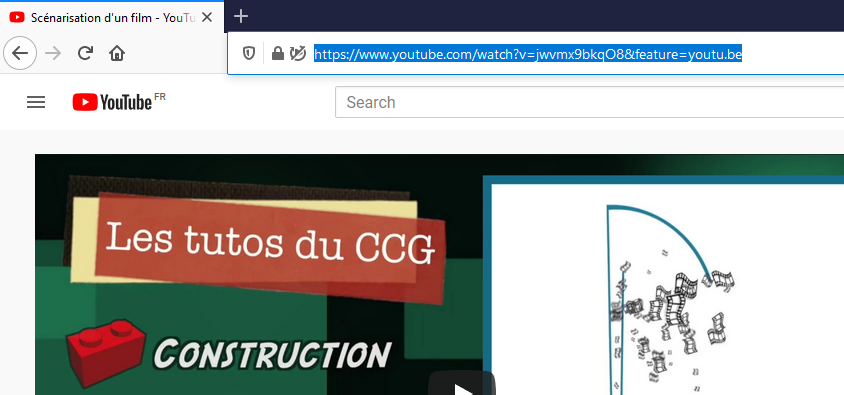Reload the current YouTube page

[85, 53]
